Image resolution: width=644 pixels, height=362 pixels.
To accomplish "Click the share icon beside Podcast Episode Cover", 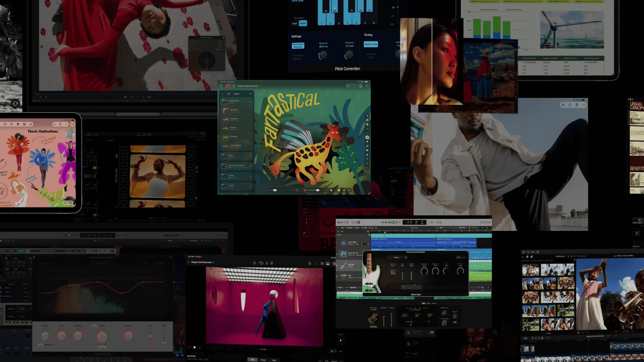I will pos(361,86).
